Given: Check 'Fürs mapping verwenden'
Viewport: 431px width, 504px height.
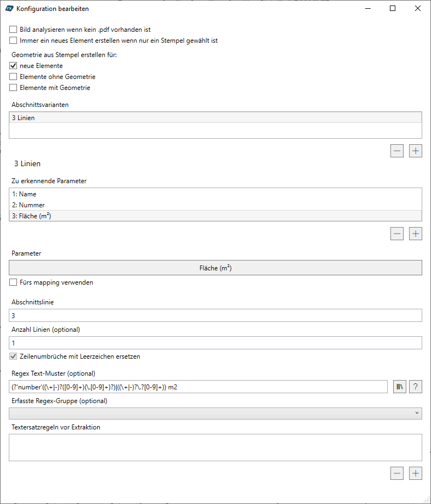Looking at the screenshot, I should pos(13,282).
